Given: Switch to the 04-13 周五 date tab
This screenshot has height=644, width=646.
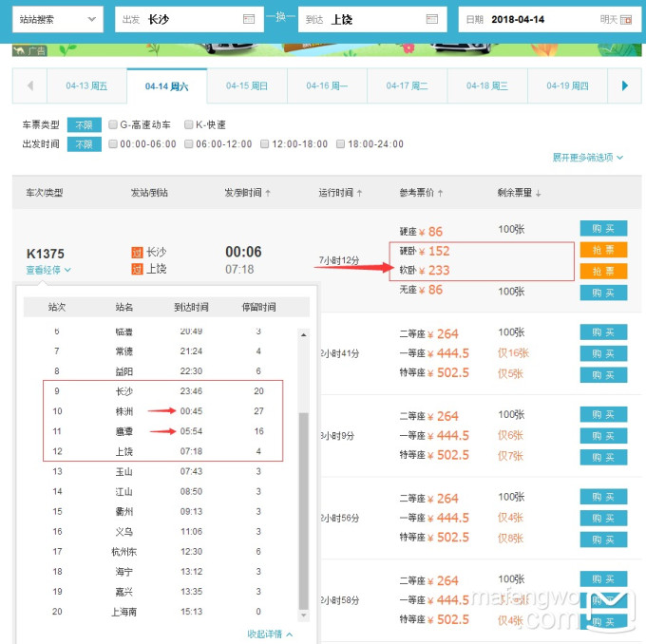Looking at the screenshot, I should pos(86,86).
